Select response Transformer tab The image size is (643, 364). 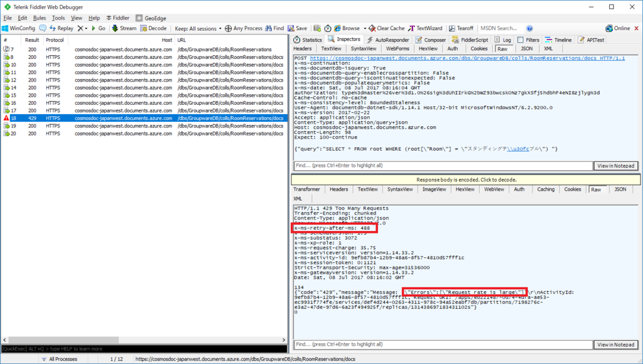point(306,190)
